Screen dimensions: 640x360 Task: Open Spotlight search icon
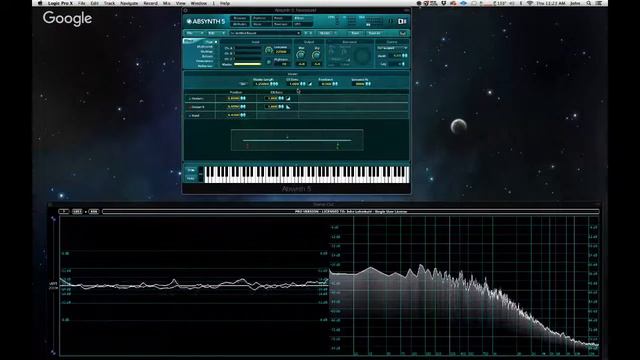pyautogui.click(x=589, y=3)
